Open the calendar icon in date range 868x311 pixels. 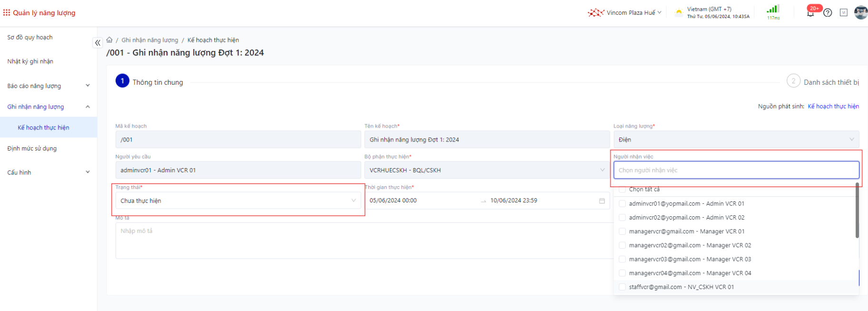tap(602, 201)
